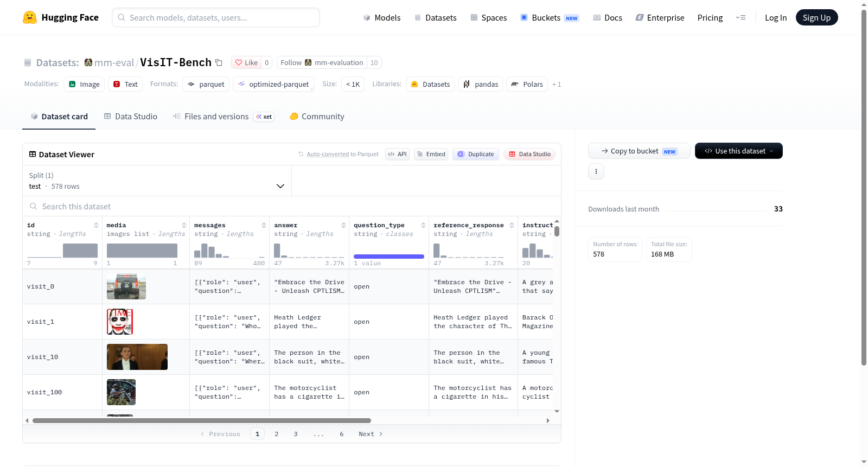This screenshot has height=467, width=868.
Task: Click the Copy to bucket button
Action: (639, 151)
